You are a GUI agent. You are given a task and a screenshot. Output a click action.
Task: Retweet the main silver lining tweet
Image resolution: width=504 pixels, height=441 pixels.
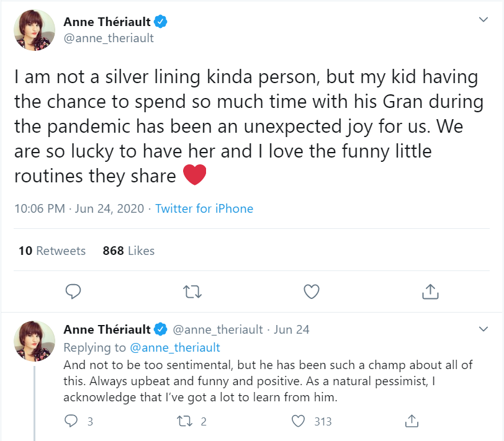192,291
